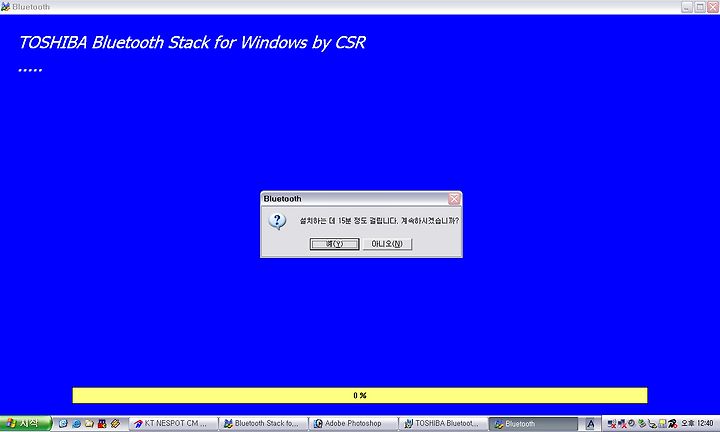Viewport: 720px width, 432px height.
Task: Click the yellow monitor tray icon
Action: coord(663,424)
